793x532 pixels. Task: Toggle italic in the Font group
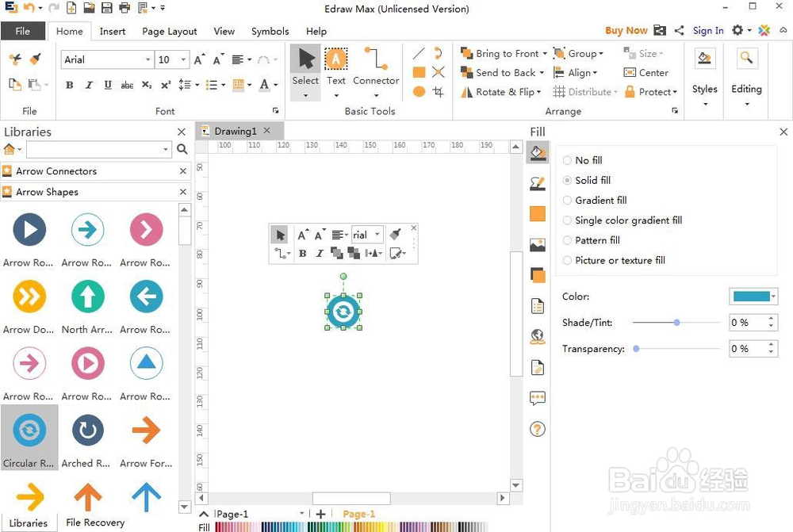click(89, 85)
